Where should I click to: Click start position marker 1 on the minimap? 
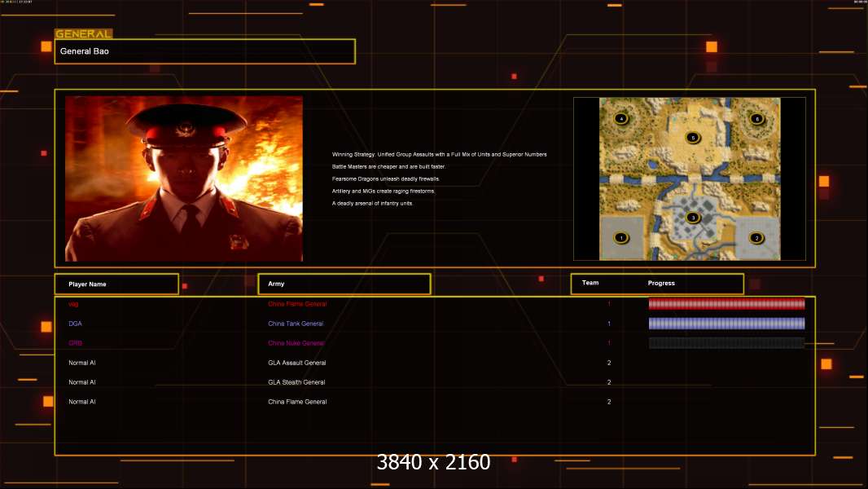point(621,238)
